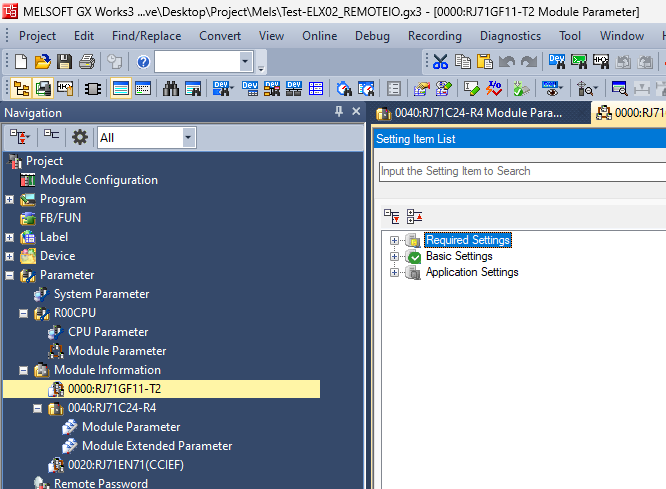Viewport: 666px width, 489px height.
Task: Click collapse-all icon in Setting Item List
Action: point(415,216)
